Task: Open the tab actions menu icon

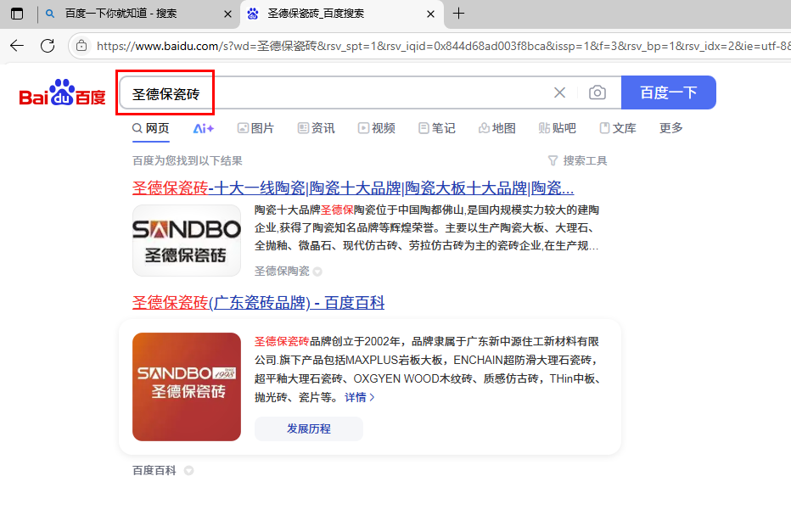Action: tap(17, 14)
